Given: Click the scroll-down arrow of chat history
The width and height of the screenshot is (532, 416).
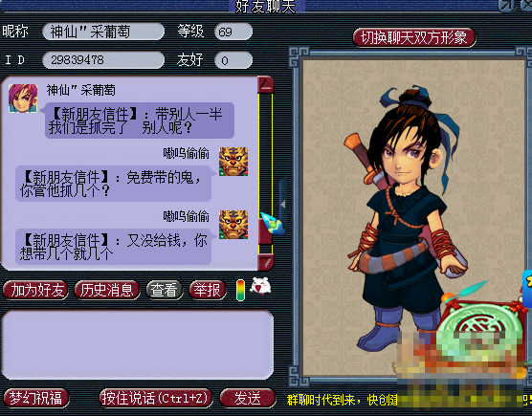Looking at the screenshot, I should [266, 262].
